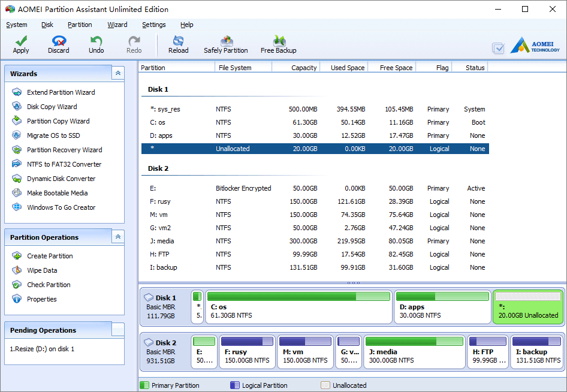This screenshot has width=567, height=392.
Task: Click the Windows To Go Creator icon
Action: click(x=17, y=207)
